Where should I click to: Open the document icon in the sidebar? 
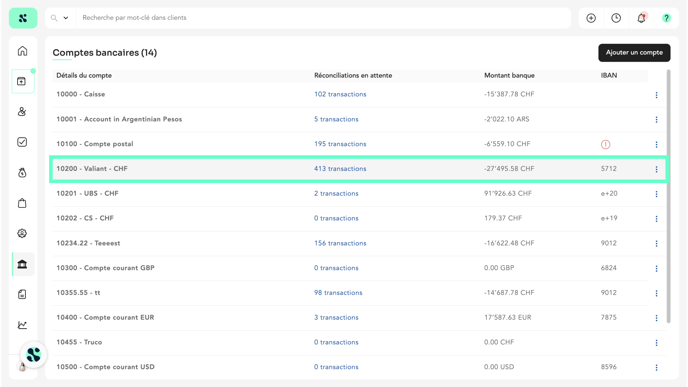[22, 294]
